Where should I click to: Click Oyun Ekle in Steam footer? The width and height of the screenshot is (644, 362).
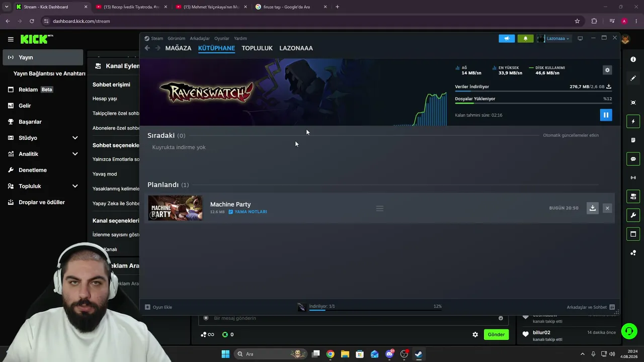[x=158, y=307]
